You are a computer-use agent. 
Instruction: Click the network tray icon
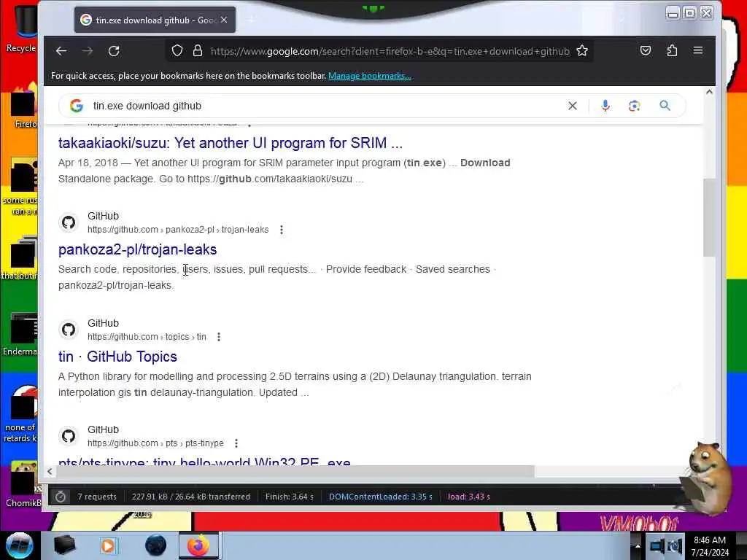(657, 545)
